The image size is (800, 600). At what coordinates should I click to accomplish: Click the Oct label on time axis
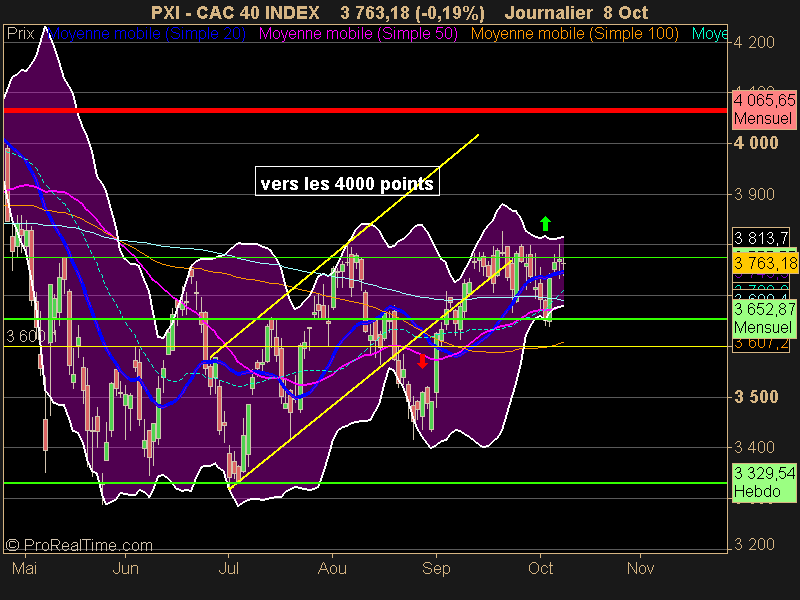pos(540,568)
